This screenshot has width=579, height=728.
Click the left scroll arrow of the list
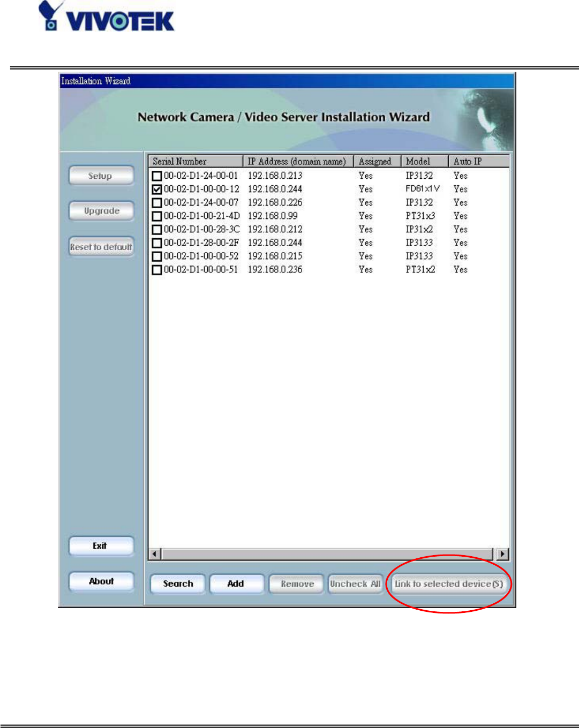pyautogui.click(x=155, y=554)
